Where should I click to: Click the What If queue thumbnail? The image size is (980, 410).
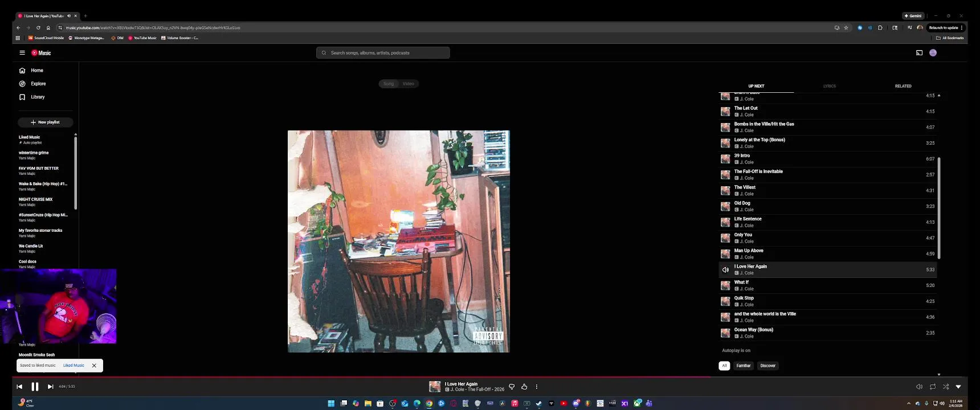[725, 286]
